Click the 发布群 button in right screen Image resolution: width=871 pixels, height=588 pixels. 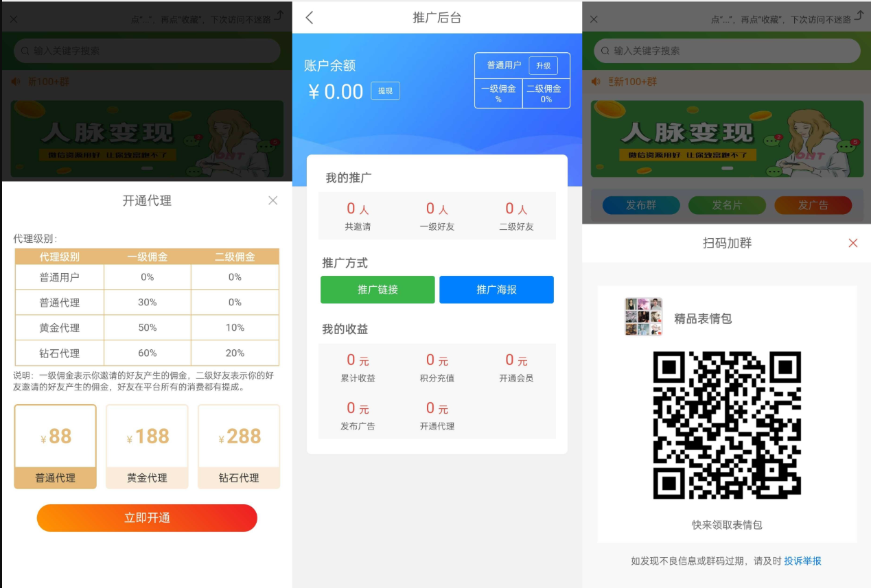pos(641,205)
